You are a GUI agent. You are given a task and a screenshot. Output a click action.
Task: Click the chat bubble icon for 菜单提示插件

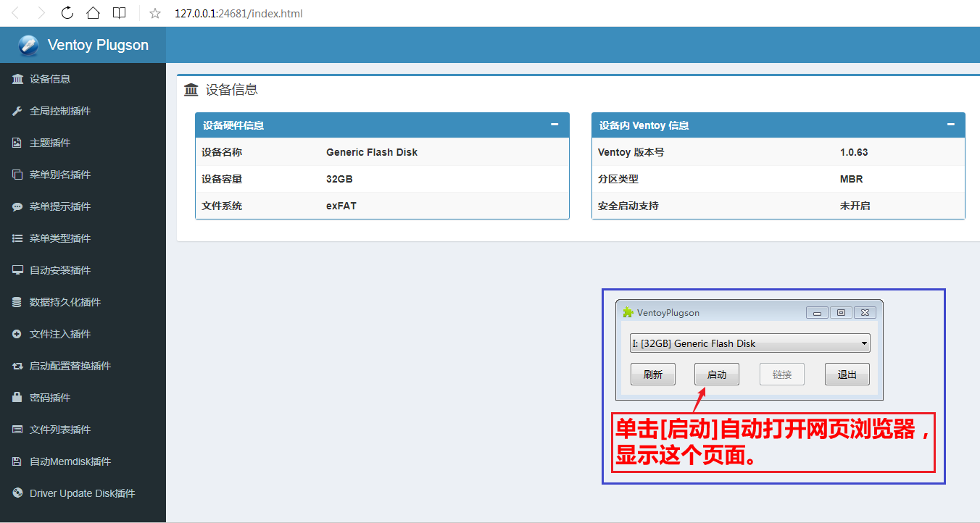[x=17, y=206]
